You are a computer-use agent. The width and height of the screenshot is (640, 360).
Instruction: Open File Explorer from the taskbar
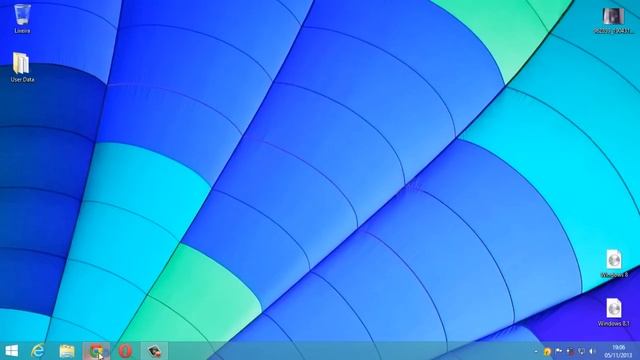click(67, 351)
